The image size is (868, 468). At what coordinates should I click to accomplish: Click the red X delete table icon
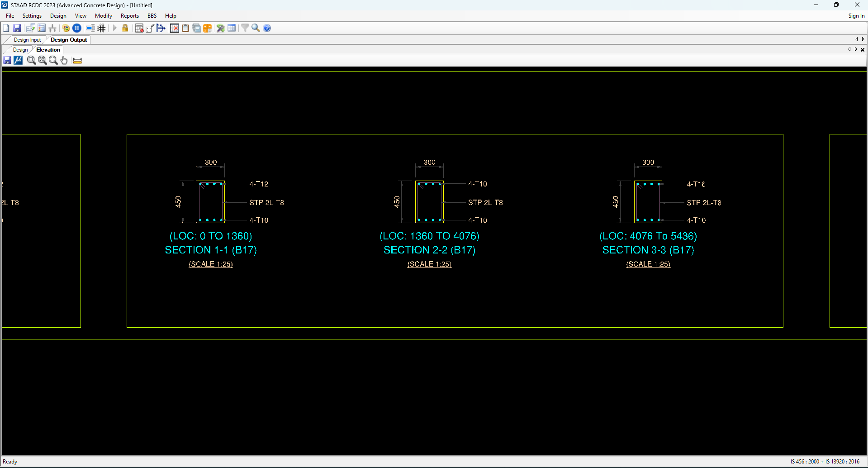pyautogui.click(x=175, y=28)
